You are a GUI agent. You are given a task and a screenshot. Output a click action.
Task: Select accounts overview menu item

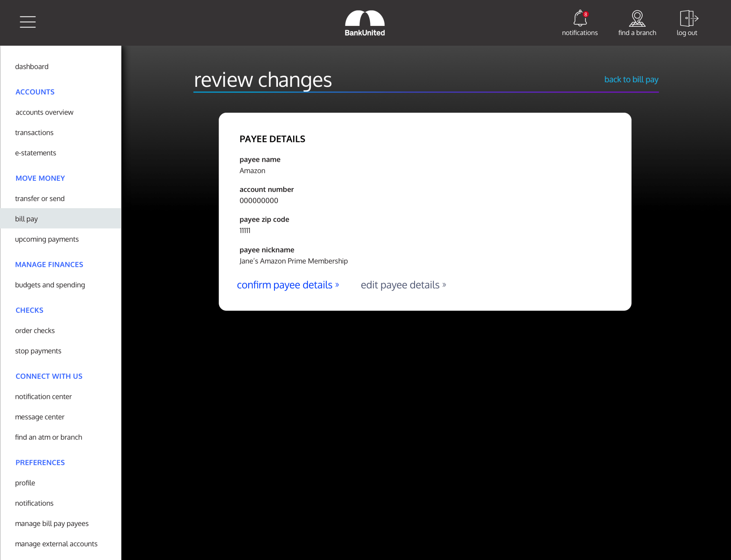coord(45,112)
